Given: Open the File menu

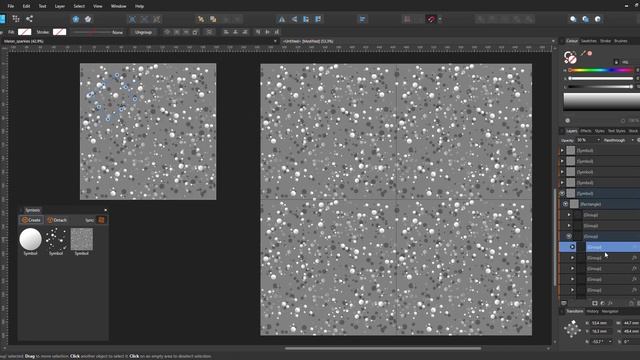Looking at the screenshot, I should click(11, 6).
